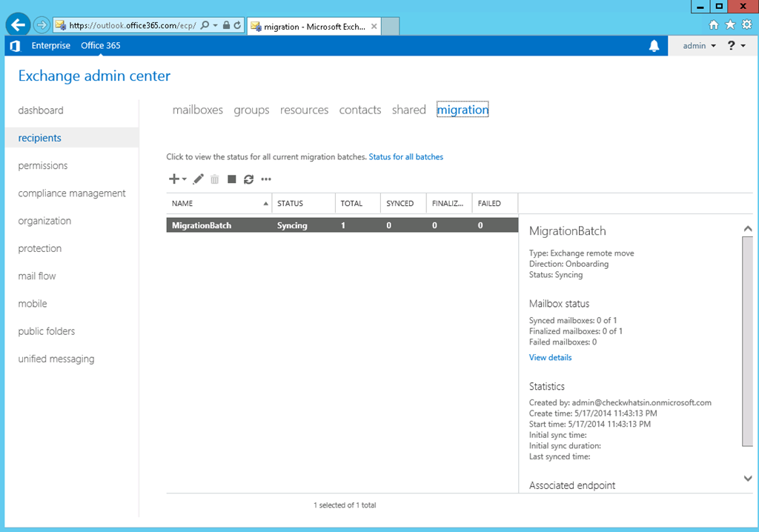Open the dropdown arrow beside the plus icon
The image size is (759, 532).
pyautogui.click(x=185, y=179)
